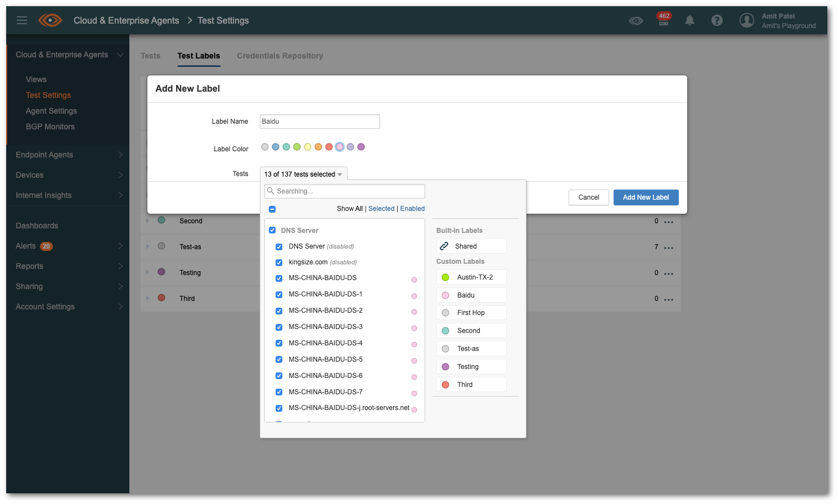This screenshot has height=504, width=838.
Task: Choose the green label color swatch
Action: [x=297, y=147]
